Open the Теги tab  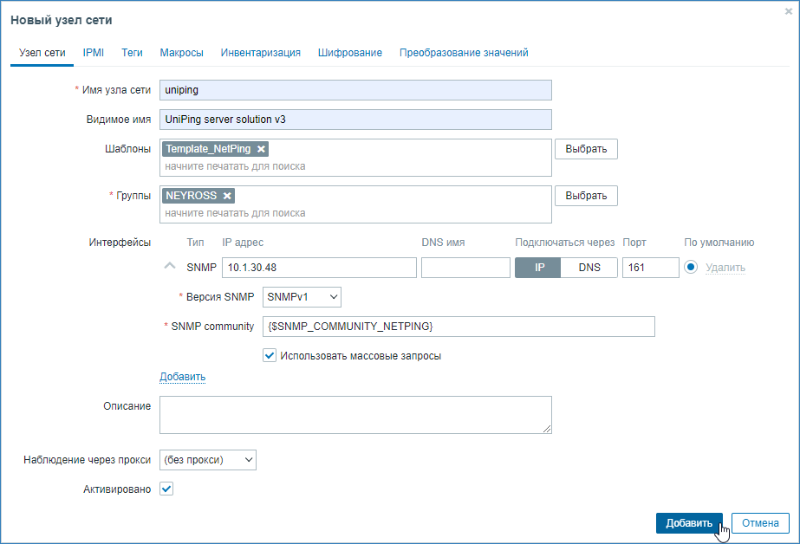132,53
